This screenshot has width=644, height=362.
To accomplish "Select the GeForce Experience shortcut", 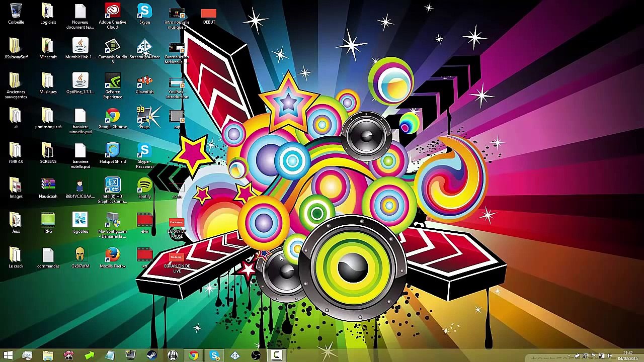I will click(x=112, y=85).
